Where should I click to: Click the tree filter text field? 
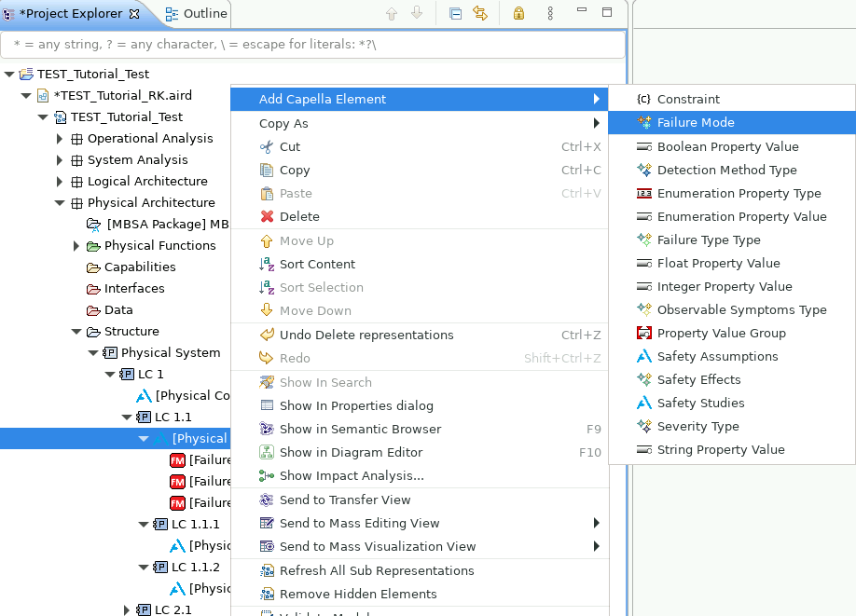pos(312,44)
